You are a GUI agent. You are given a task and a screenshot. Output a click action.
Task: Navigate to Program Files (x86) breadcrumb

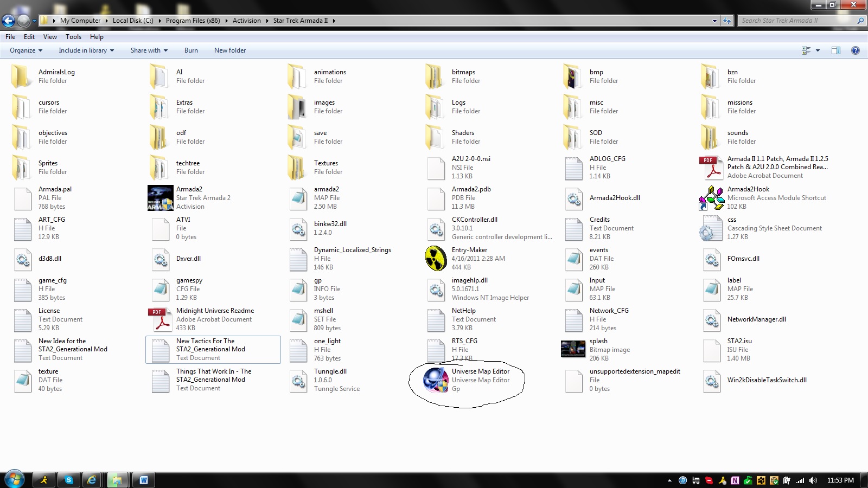[193, 21]
